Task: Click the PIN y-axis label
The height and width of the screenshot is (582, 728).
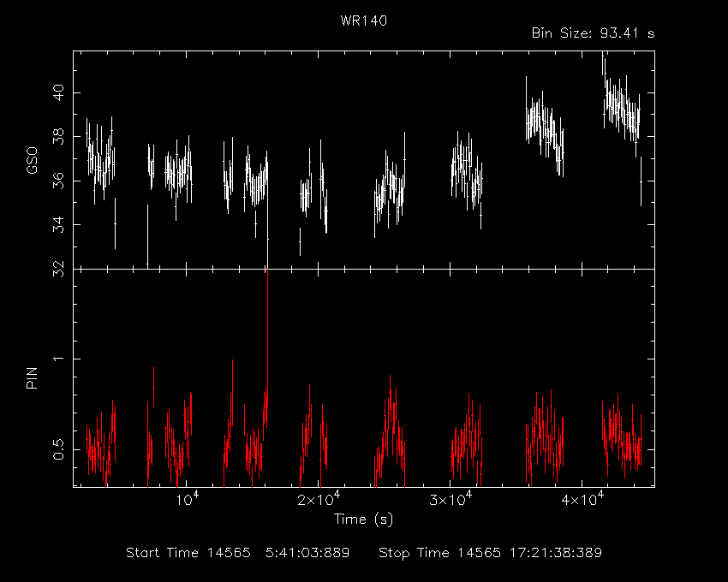Action: tap(32, 377)
